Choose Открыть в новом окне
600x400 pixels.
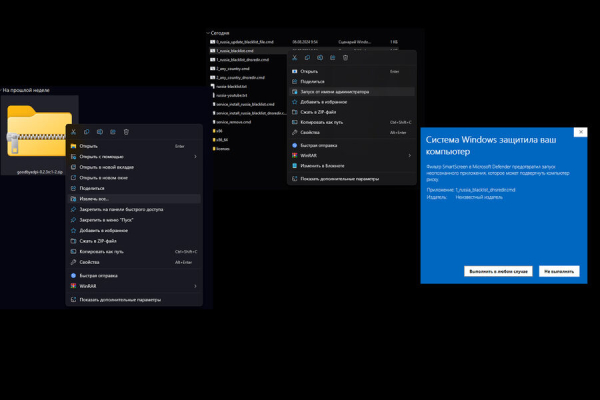[134, 178]
